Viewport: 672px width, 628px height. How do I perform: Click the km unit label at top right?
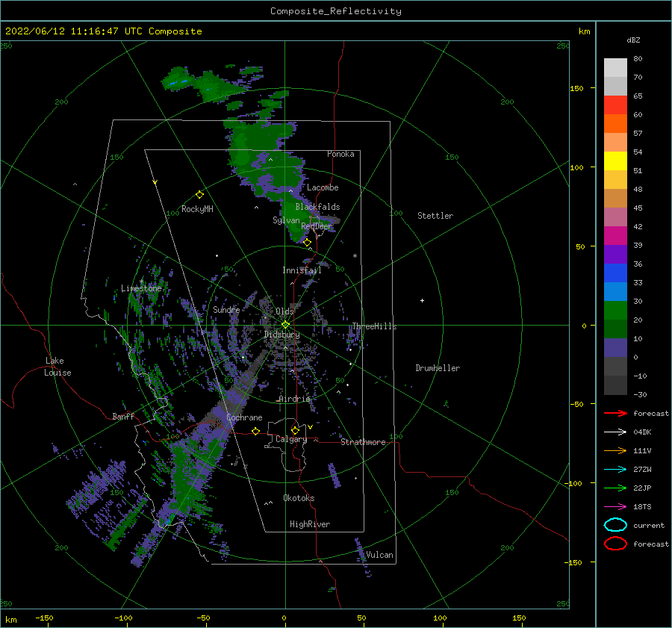(x=584, y=31)
